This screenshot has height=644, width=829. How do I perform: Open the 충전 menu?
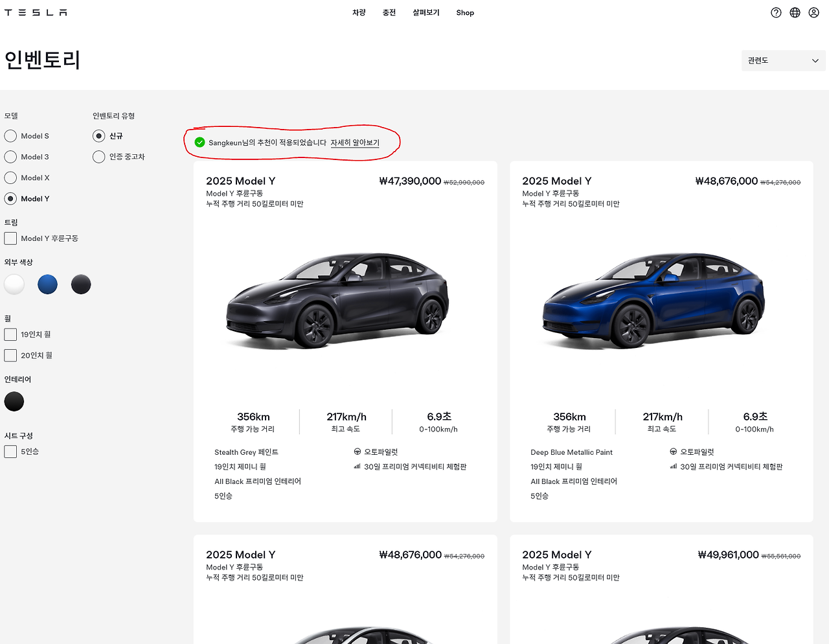[389, 12]
